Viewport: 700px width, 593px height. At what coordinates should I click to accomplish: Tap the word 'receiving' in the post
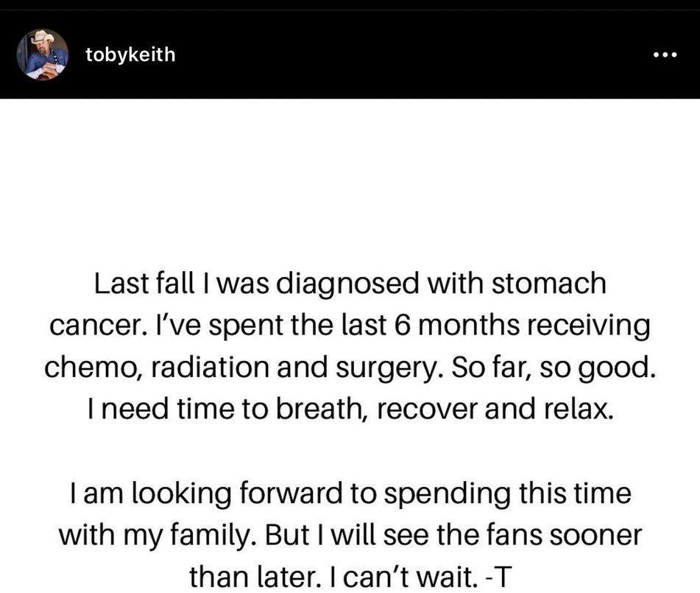tap(589, 326)
